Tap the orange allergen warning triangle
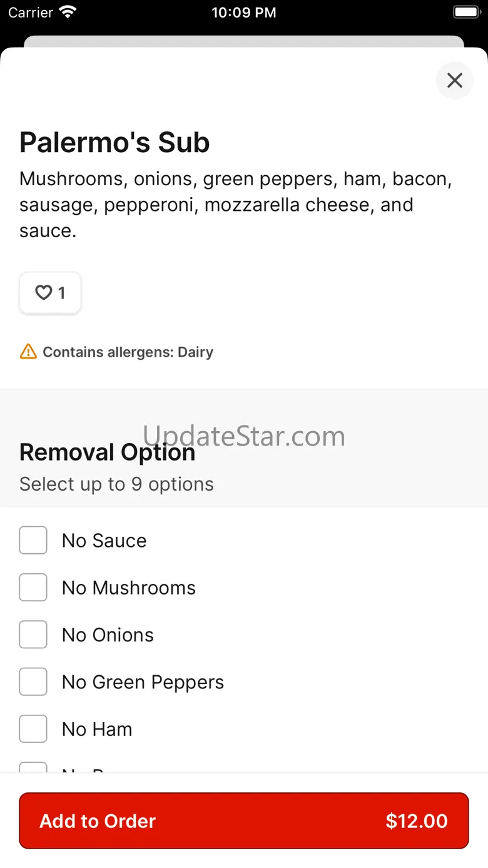This screenshot has width=488, height=868. click(x=28, y=352)
